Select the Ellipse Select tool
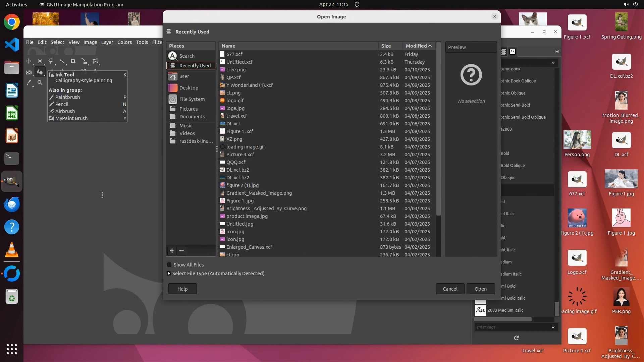Image resolution: width=644 pixels, height=362 pixels. click(40, 61)
